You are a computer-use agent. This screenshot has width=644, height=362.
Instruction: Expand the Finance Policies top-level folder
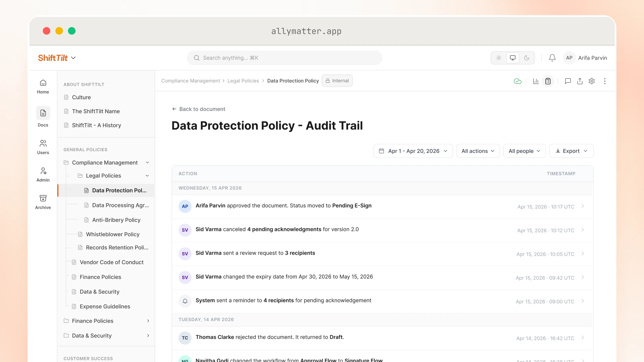pyautogui.click(x=148, y=321)
